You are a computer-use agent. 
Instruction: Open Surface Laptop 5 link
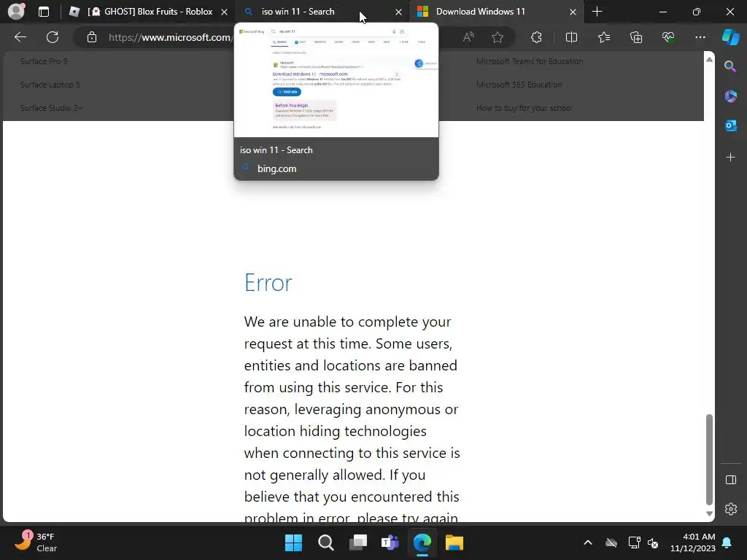coord(50,85)
